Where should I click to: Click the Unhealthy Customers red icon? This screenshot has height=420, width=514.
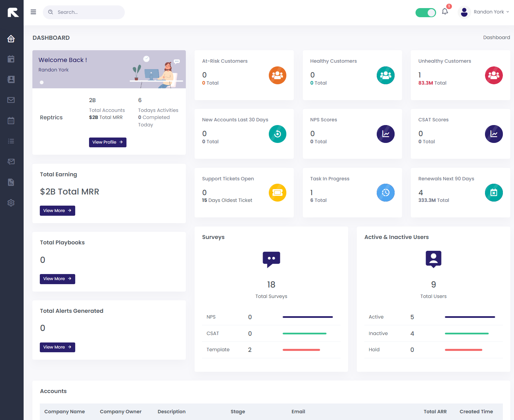(x=494, y=76)
